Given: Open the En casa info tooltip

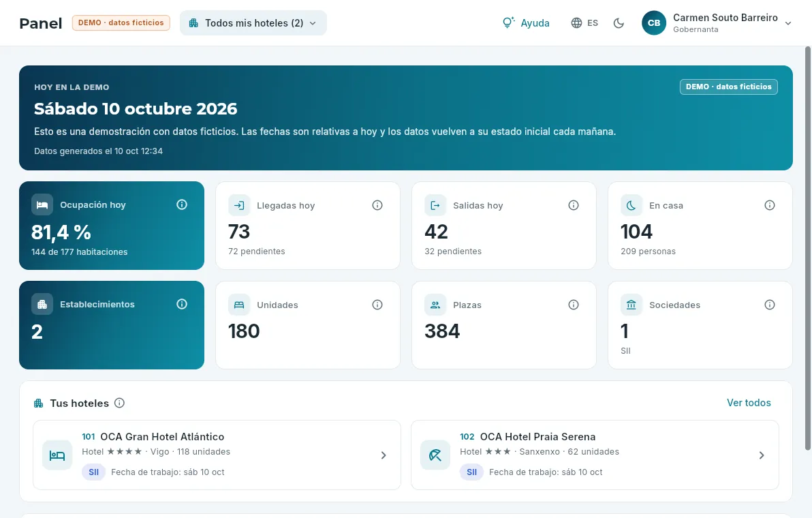Looking at the screenshot, I should [x=770, y=205].
